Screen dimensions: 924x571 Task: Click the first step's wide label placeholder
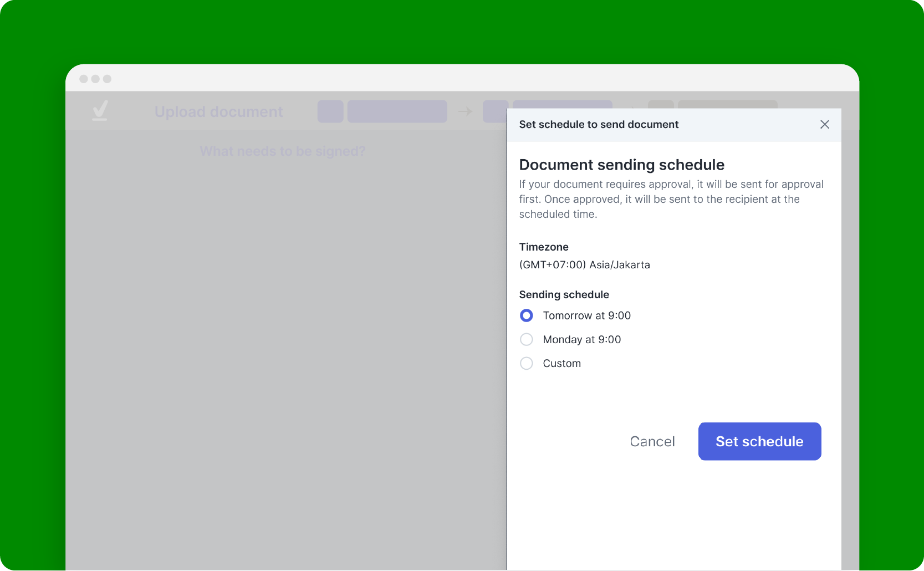397,111
